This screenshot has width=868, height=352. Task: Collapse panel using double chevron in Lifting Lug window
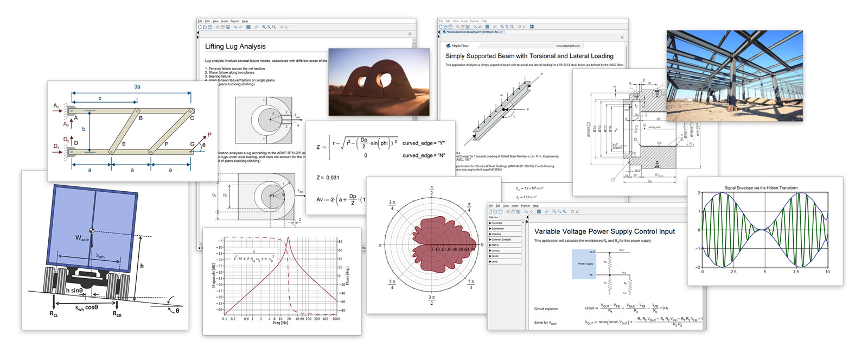(x=410, y=34)
